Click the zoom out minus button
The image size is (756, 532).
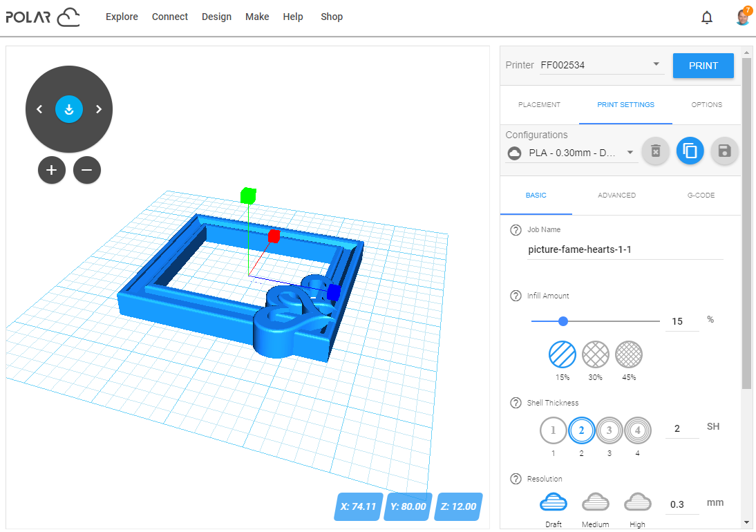pyautogui.click(x=87, y=170)
